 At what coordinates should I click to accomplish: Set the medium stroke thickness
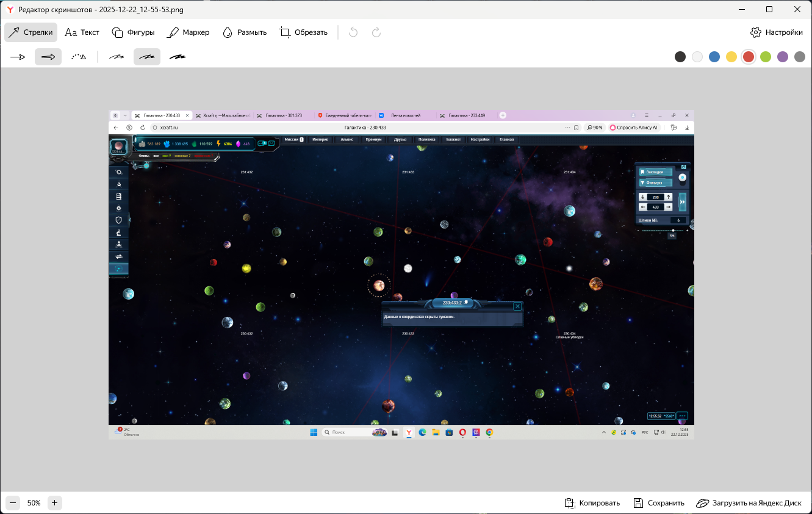pyautogui.click(x=147, y=57)
